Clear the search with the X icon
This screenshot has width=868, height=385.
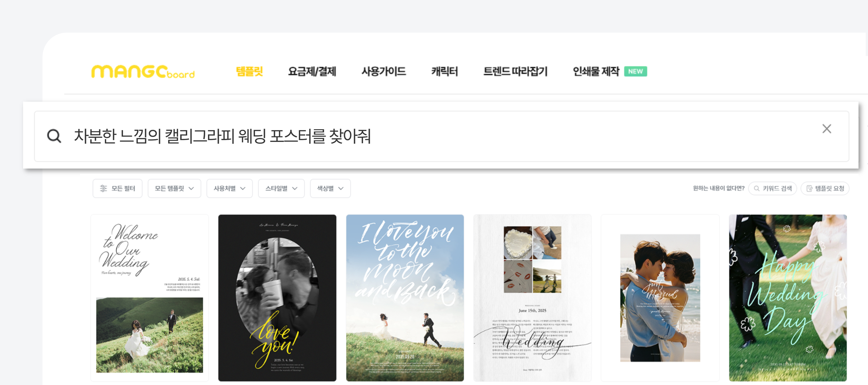pos(826,129)
